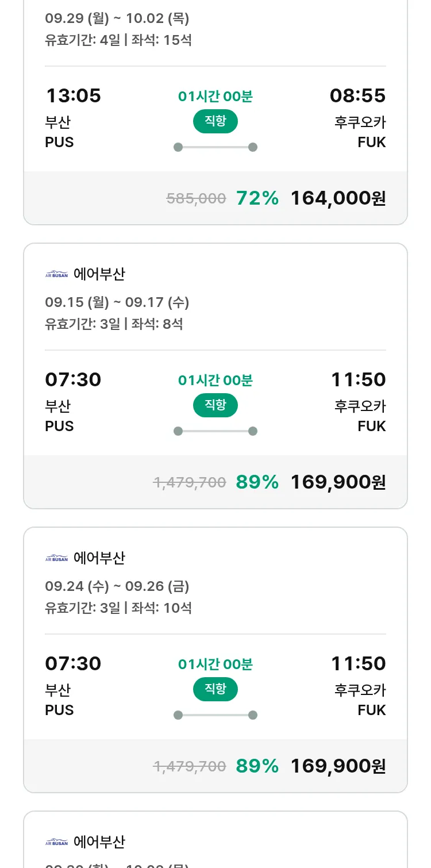
Task: Click Air Busan logo on 09.24 flight card
Action: click(x=56, y=558)
